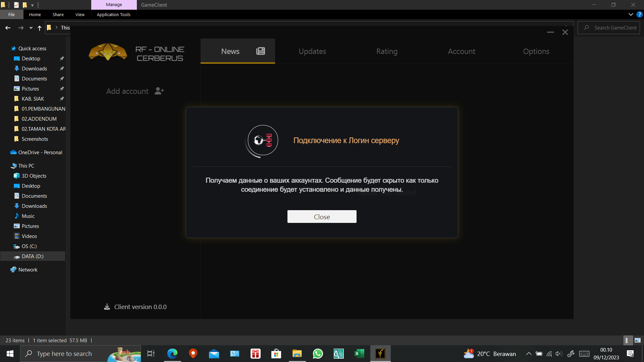Open the weather widget 20°C Berawan
The width and height of the screenshot is (644, 362).
coord(490,354)
